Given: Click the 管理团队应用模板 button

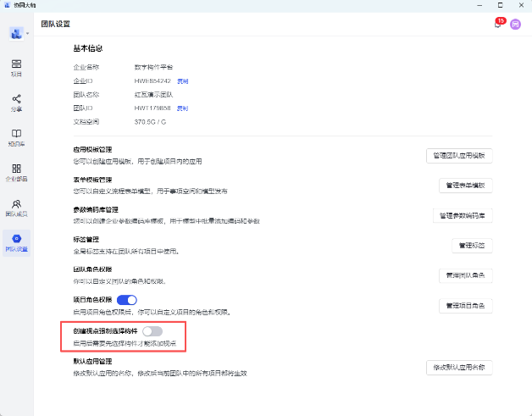Looking at the screenshot, I should [x=458, y=155].
